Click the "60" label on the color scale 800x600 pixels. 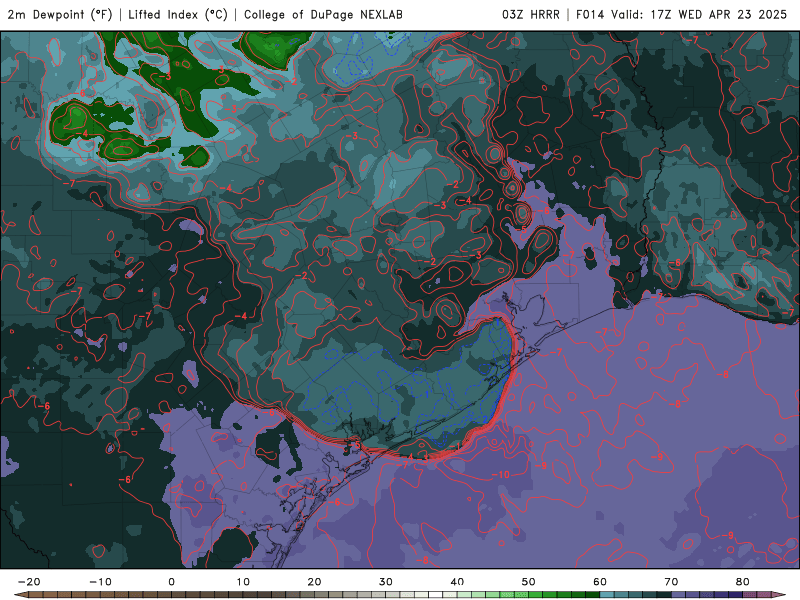pyautogui.click(x=600, y=582)
